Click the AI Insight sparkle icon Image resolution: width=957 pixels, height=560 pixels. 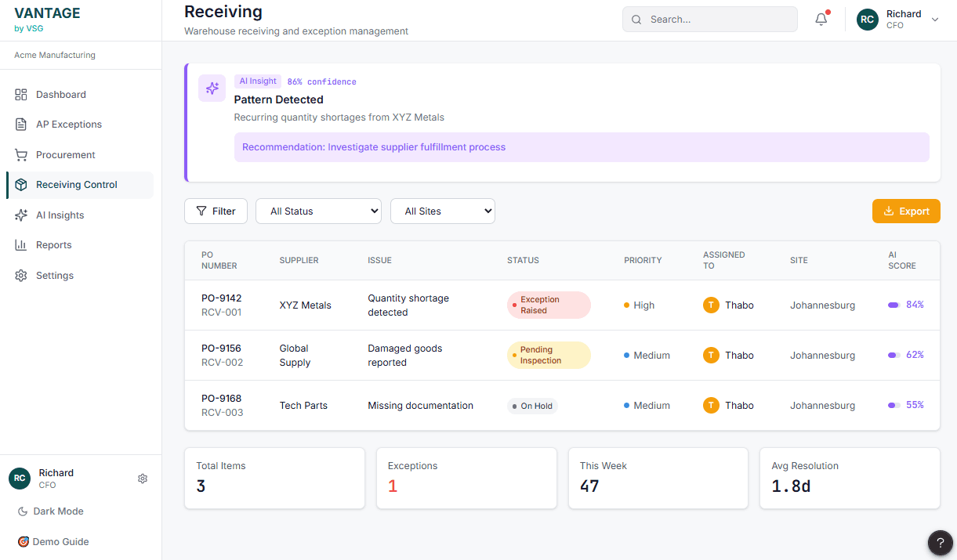(x=212, y=89)
